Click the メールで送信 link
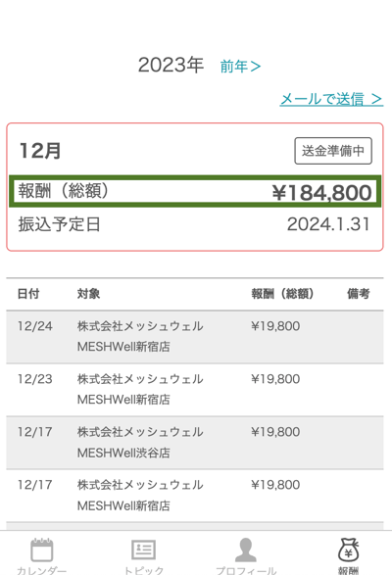The image size is (392, 575). (331, 99)
